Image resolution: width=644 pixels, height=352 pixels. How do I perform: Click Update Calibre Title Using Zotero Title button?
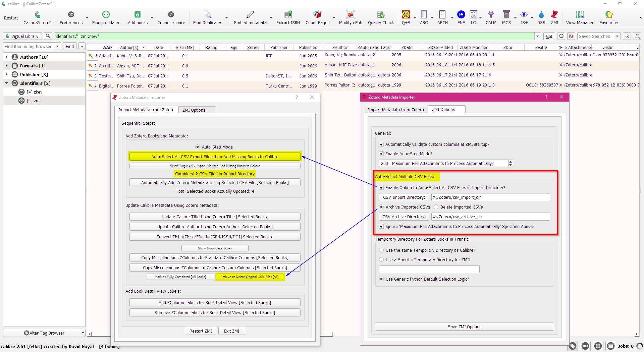[215, 217]
